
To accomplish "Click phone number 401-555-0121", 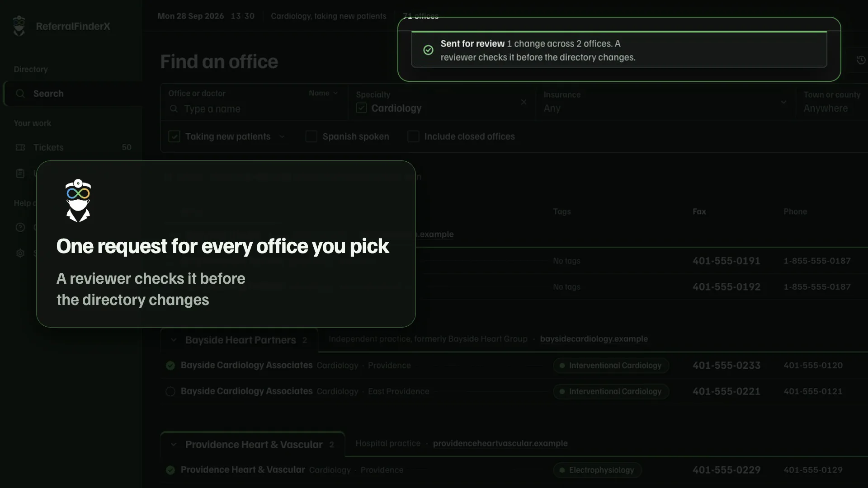I will [813, 391].
